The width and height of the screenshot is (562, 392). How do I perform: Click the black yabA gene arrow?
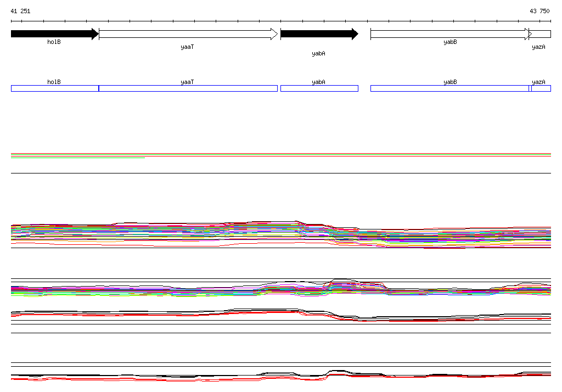tap(319, 34)
